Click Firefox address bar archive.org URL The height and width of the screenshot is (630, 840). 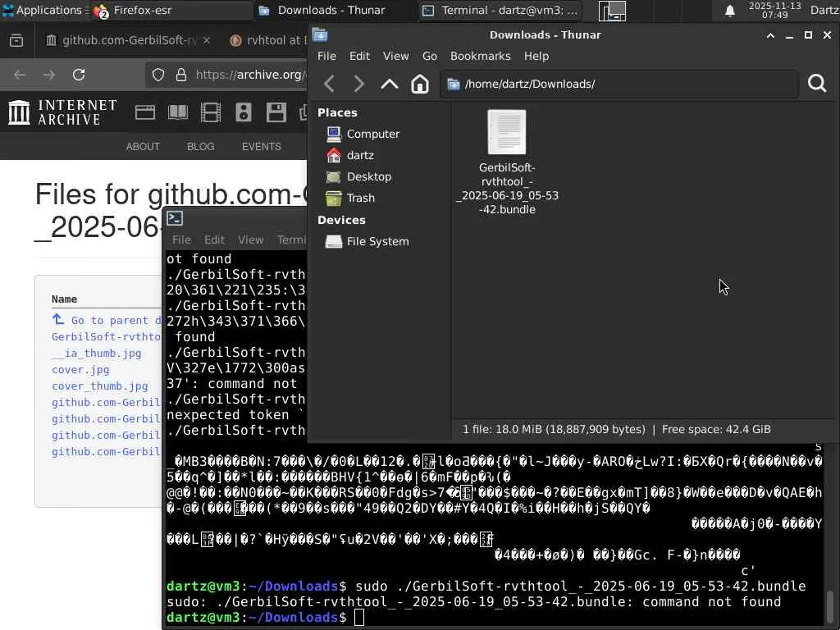click(x=250, y=75)
